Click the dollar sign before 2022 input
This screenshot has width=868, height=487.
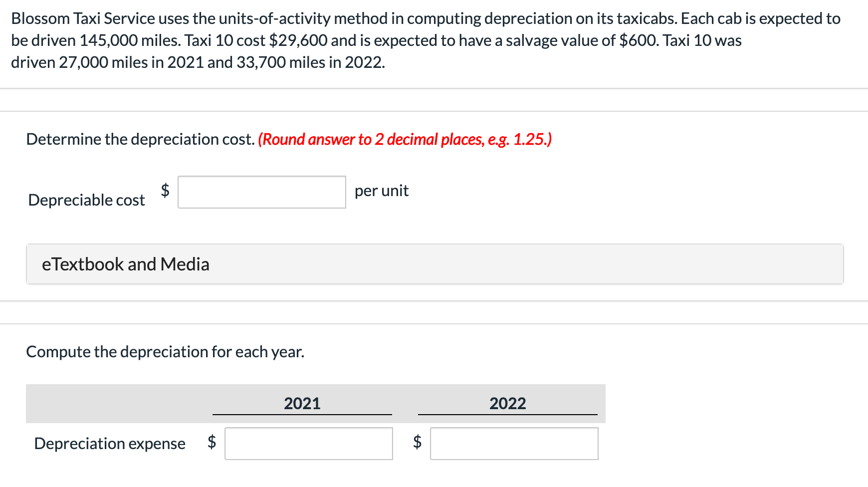(416, 441)
